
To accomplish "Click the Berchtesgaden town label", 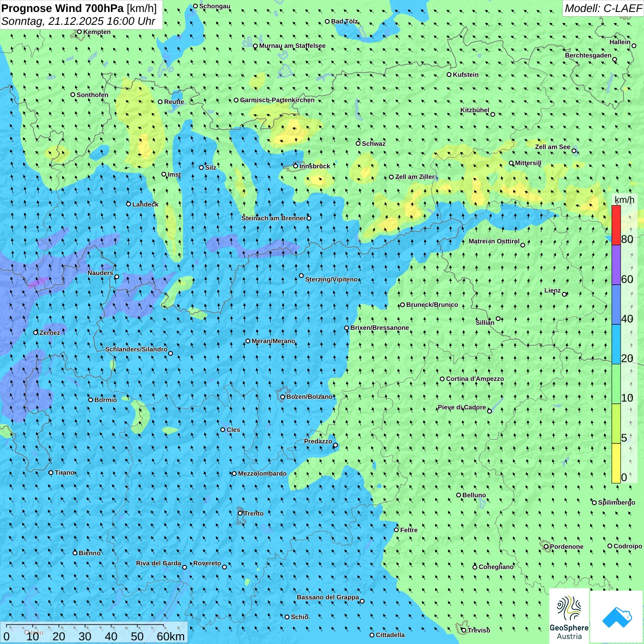I will pos(588,56).
